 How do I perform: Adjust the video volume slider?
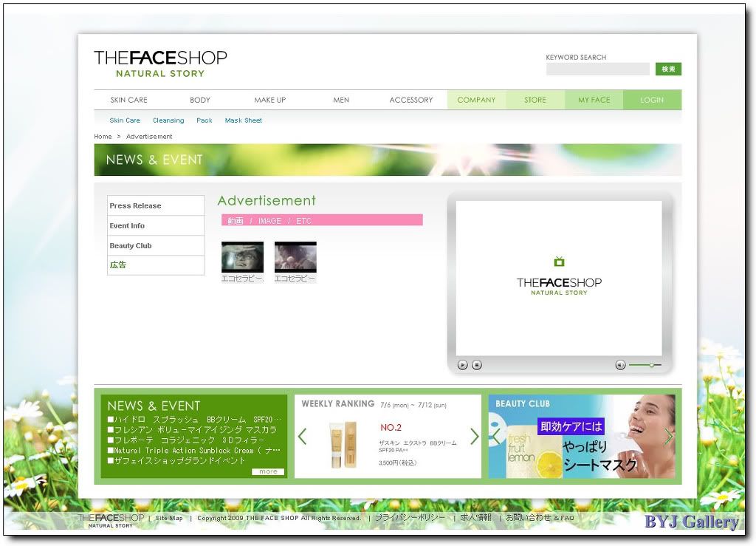tap(645, 365)
